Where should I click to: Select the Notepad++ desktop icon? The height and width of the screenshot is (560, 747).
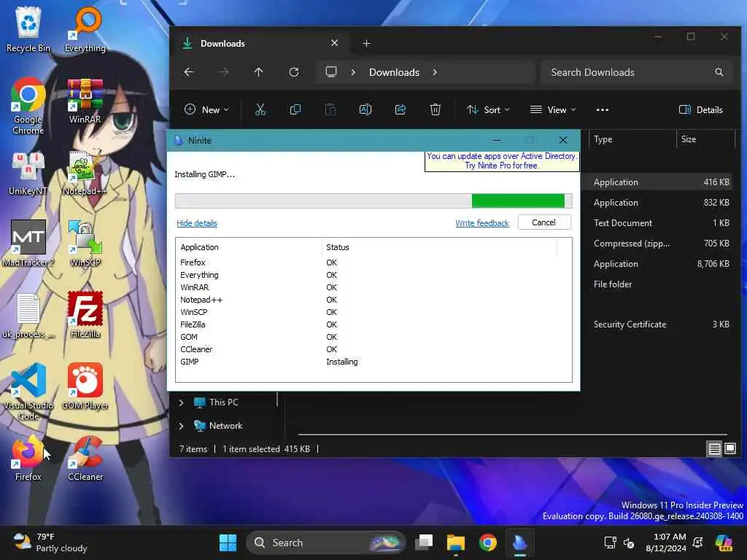click(x=85, y=174)
